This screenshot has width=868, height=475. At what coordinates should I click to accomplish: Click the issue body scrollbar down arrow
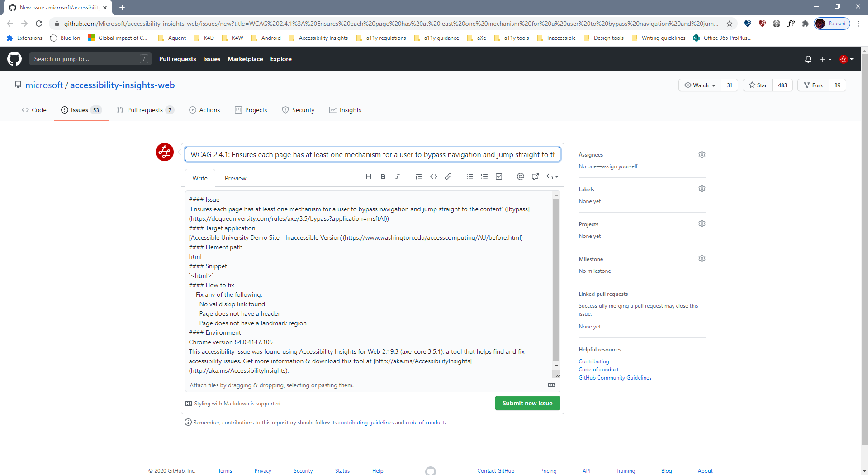(556, 366)
